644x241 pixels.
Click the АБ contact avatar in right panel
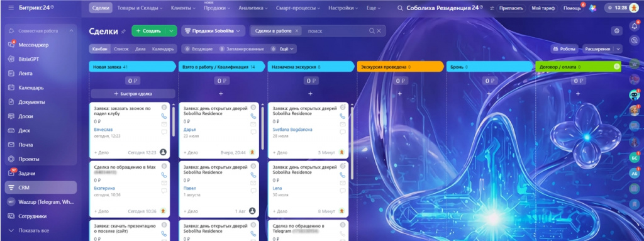pos(635,173)
